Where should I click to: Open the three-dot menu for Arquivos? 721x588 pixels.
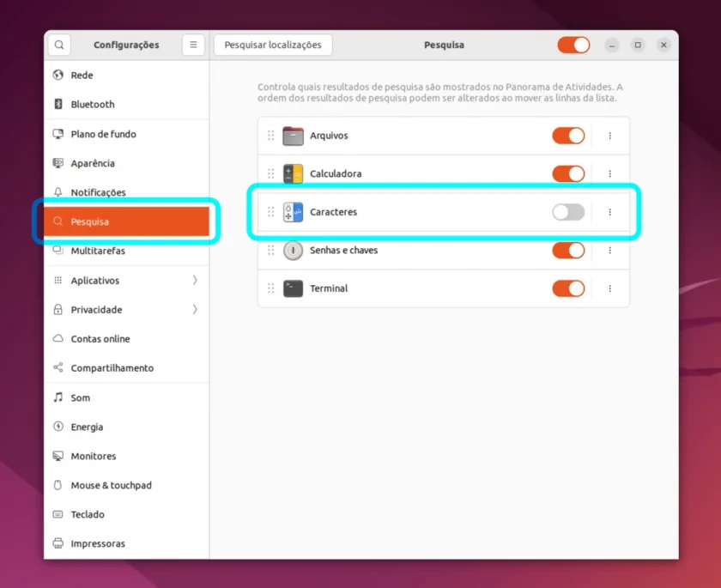tap(609, 136)
